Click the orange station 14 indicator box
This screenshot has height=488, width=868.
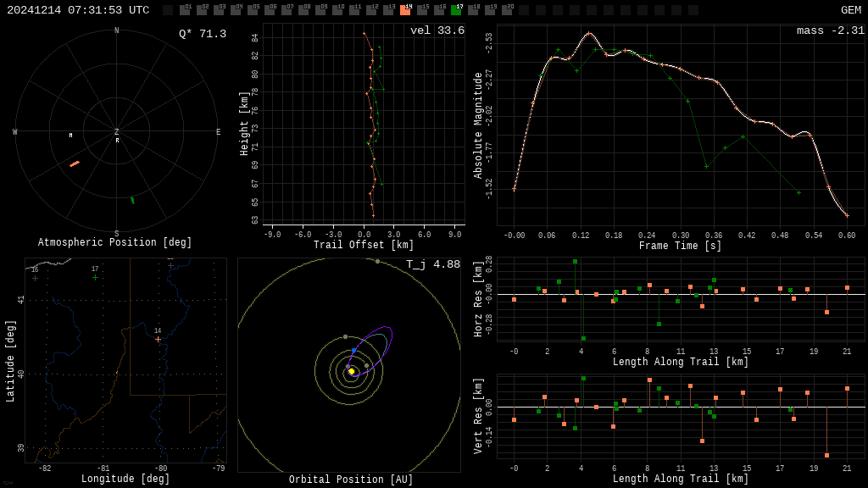point(405,10)
